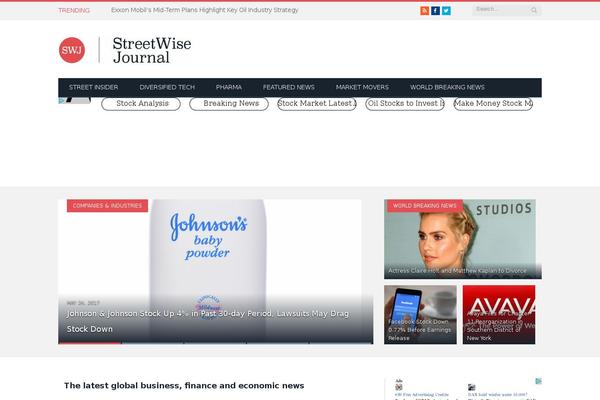Open the Diversified Tech menu
Screen dimensions: 600x400
pyautogui.click(x=167, y=87)
